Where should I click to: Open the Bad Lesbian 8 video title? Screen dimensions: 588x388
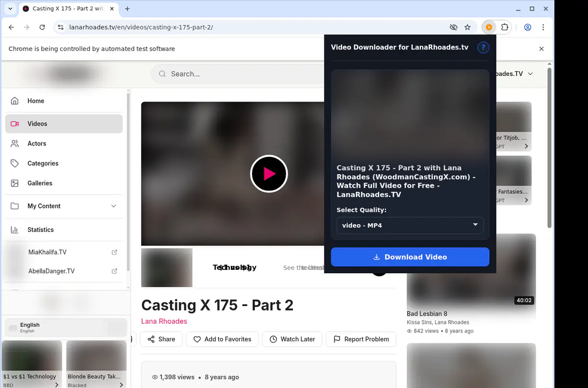pyautogui.click(x=427, y=313)
